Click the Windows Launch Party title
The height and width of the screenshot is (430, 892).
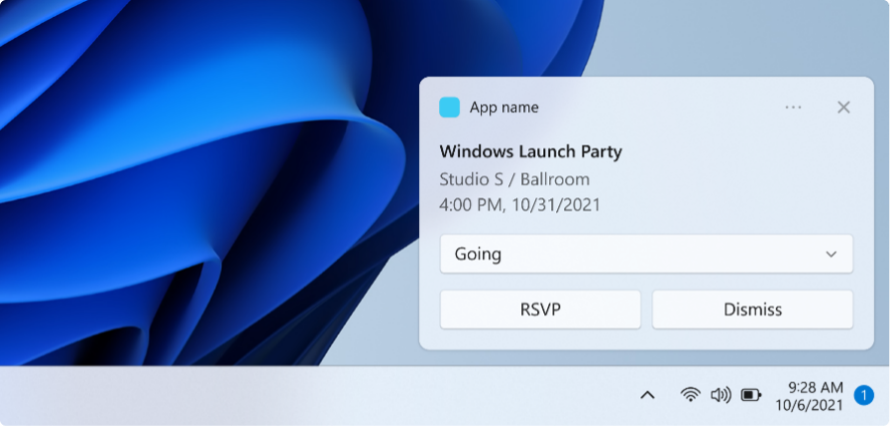[x=530, y=152]
